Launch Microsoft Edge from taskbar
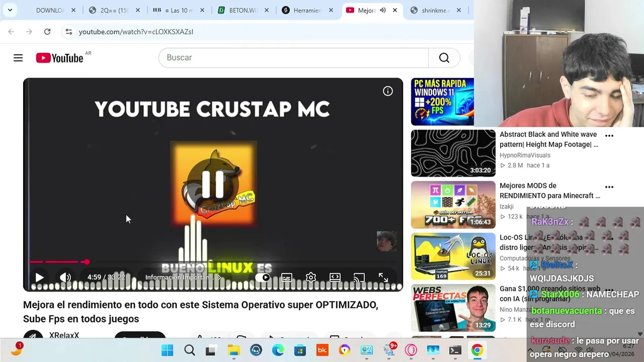This screenshot has width=644, height=362. [x=278, y=350]
